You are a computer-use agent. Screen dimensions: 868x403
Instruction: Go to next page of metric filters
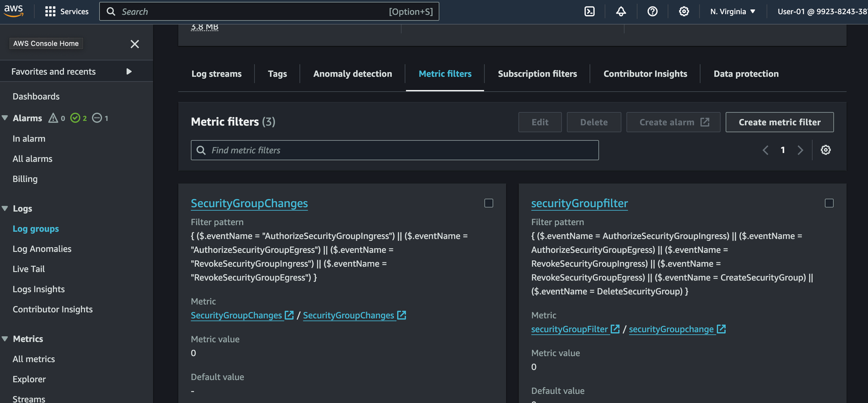800,150
